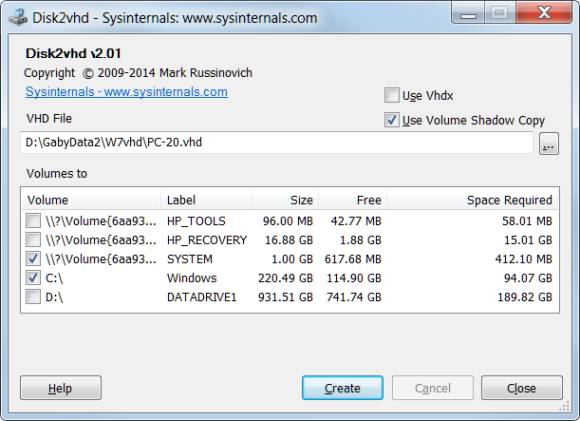Click the 15.01 GB space required value
The height and width of the screenshot is (421, 580).
528,240
